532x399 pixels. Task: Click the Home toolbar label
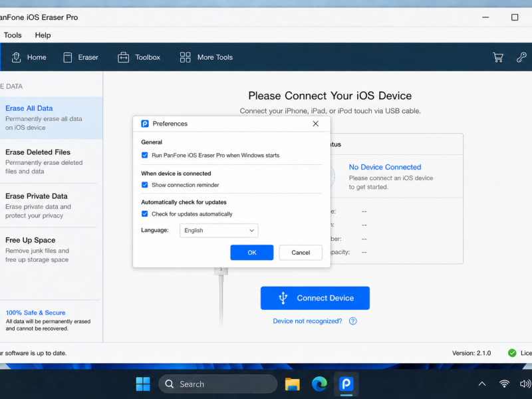click(37, 57)
